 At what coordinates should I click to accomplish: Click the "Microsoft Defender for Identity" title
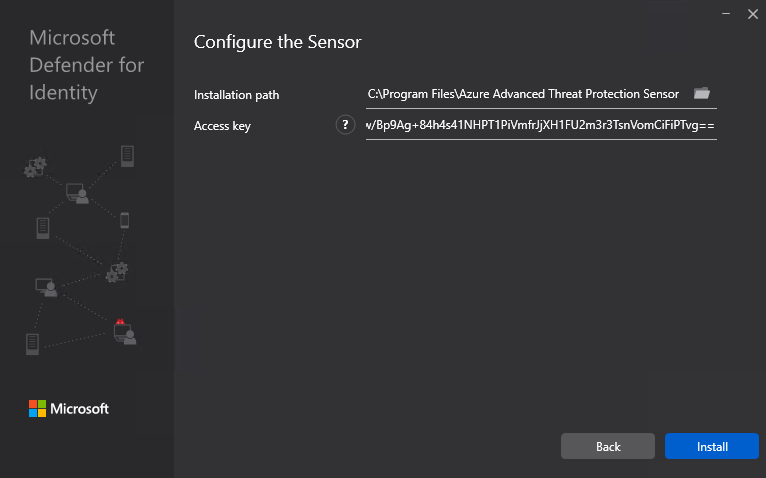coord(87,66)
